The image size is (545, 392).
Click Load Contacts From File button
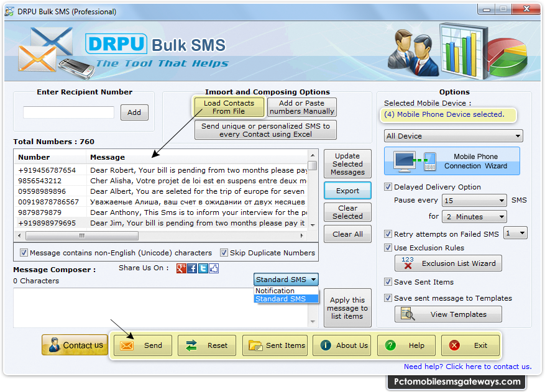point(229,107)
